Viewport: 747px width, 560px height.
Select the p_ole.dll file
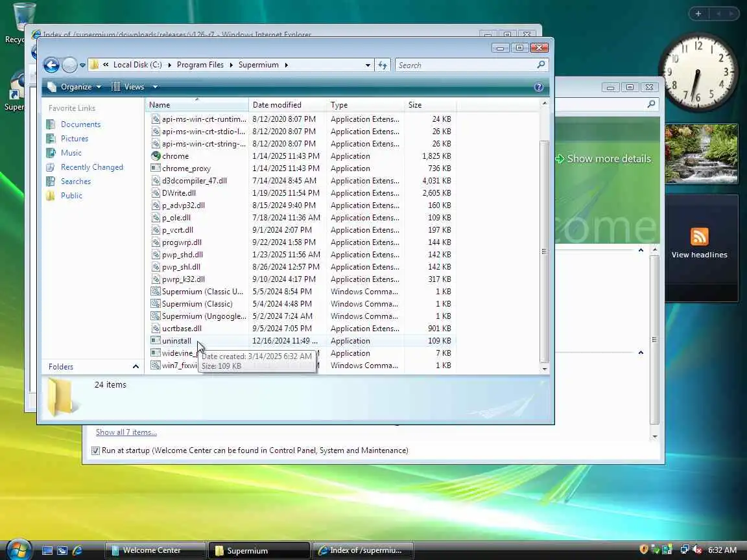176,218
